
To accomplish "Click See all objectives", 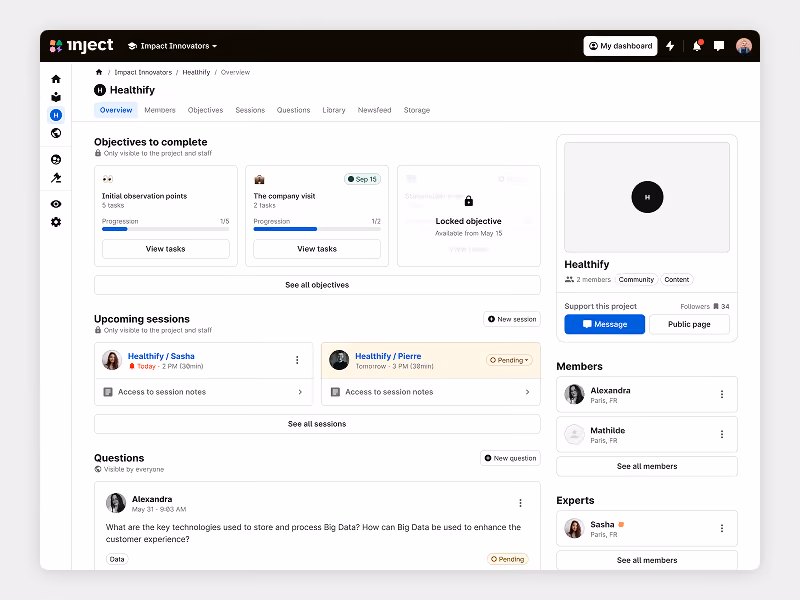I will (317, 285).
